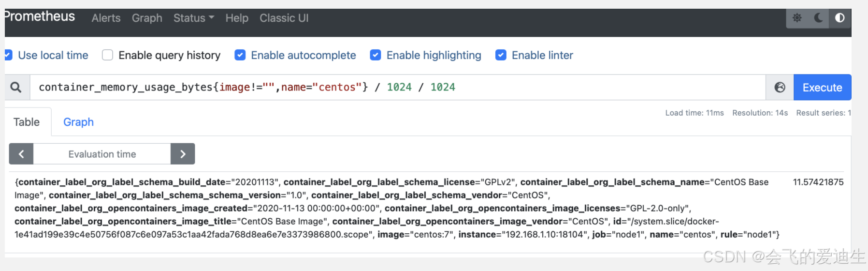Open the Alerts page
The image size is (868, 271).
[106, 18]
